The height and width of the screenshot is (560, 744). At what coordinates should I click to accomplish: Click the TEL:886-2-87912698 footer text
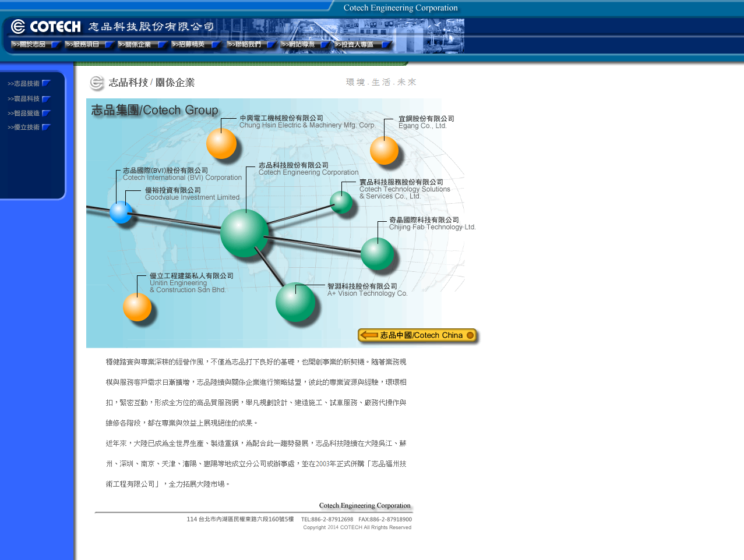coord(327,519)
